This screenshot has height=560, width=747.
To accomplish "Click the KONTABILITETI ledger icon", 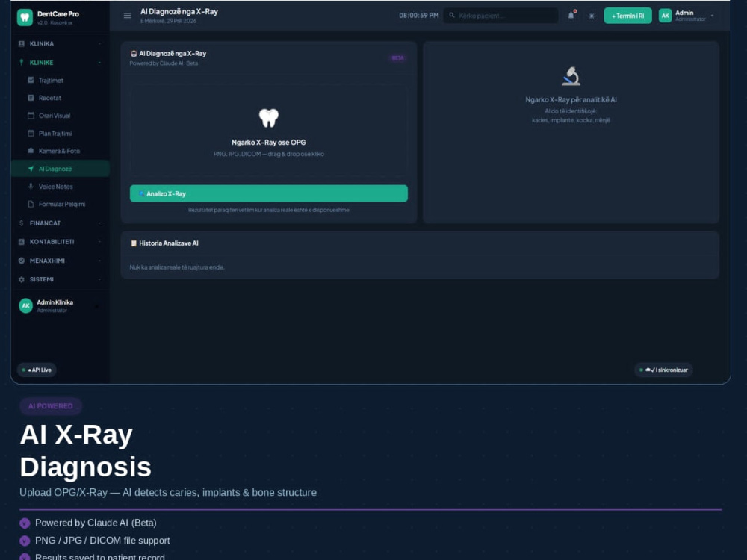I will (x=22, y=242).
